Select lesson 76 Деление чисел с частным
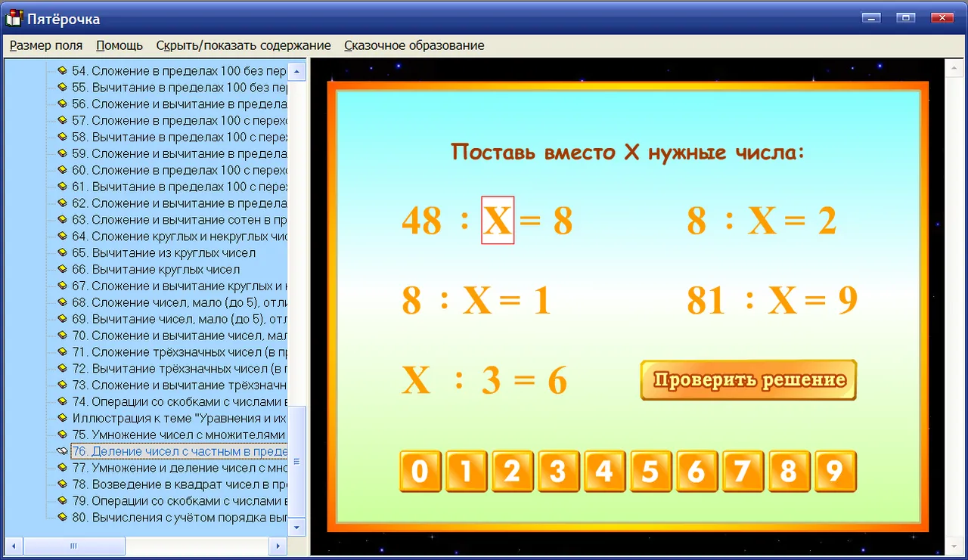 click(179, 451)
